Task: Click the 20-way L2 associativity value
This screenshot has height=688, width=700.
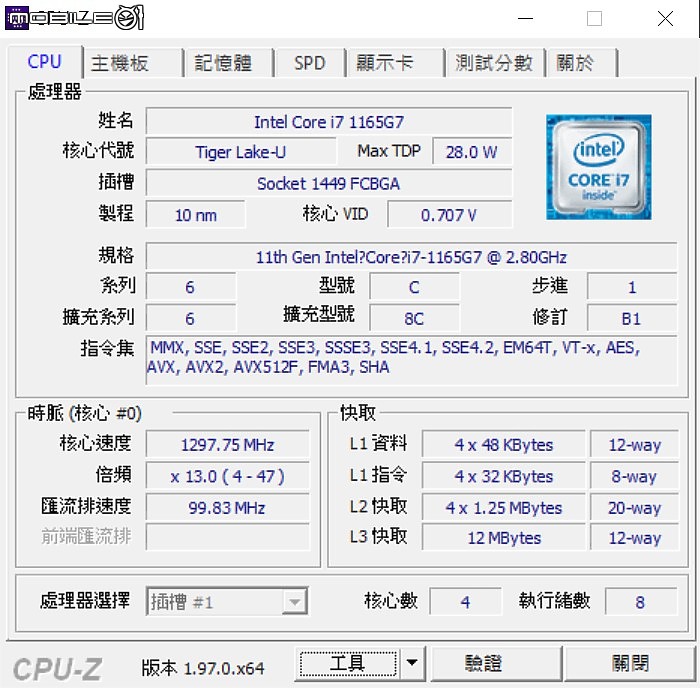Action: point(634,508)
